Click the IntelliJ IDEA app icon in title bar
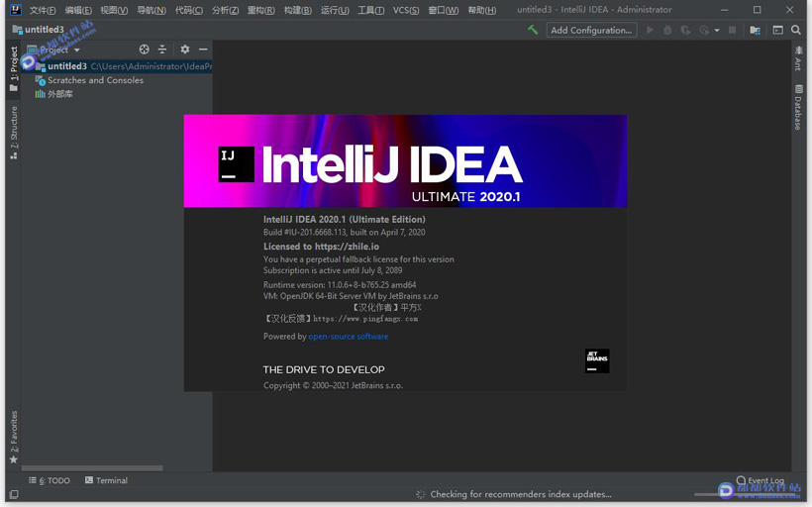 [x=16, y=9]
